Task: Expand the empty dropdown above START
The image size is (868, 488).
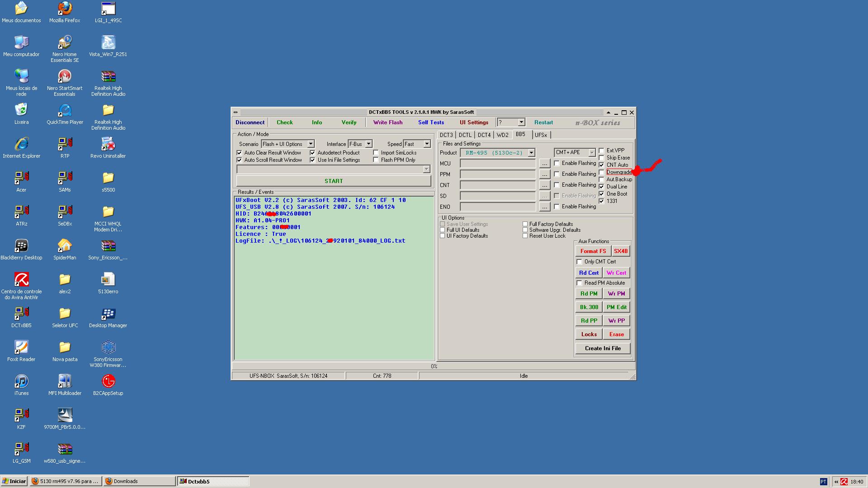Action: [333, 169]
